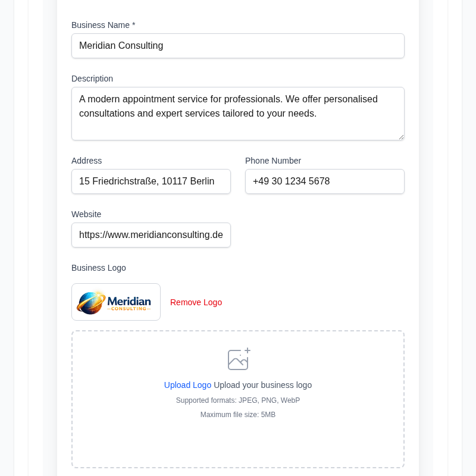Click Remove Logo to delete current logo
The height and width of the screenshot is (476, 476).
196,302
